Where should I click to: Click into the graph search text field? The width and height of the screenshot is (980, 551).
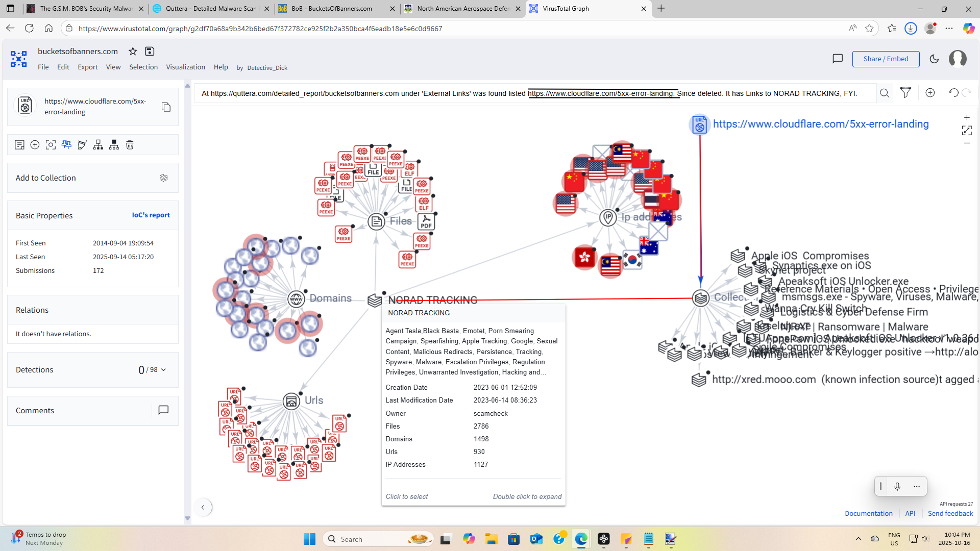[536, 93]
